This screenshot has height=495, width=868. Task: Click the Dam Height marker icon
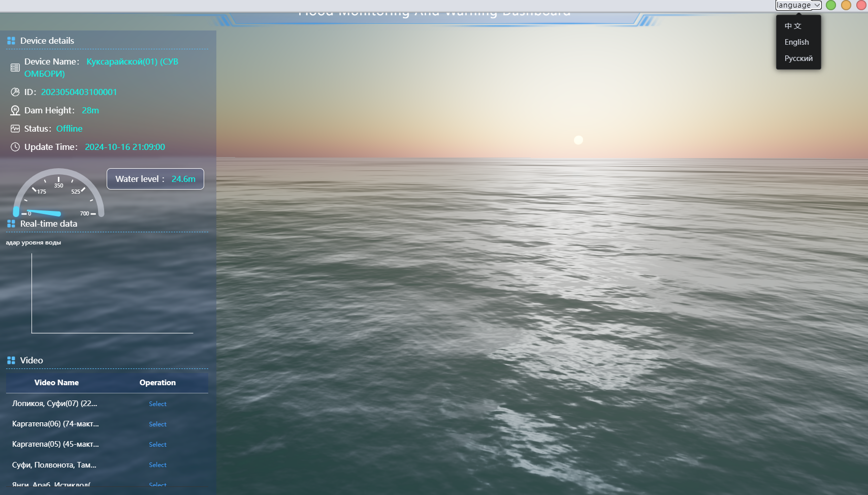pos(15,110)
